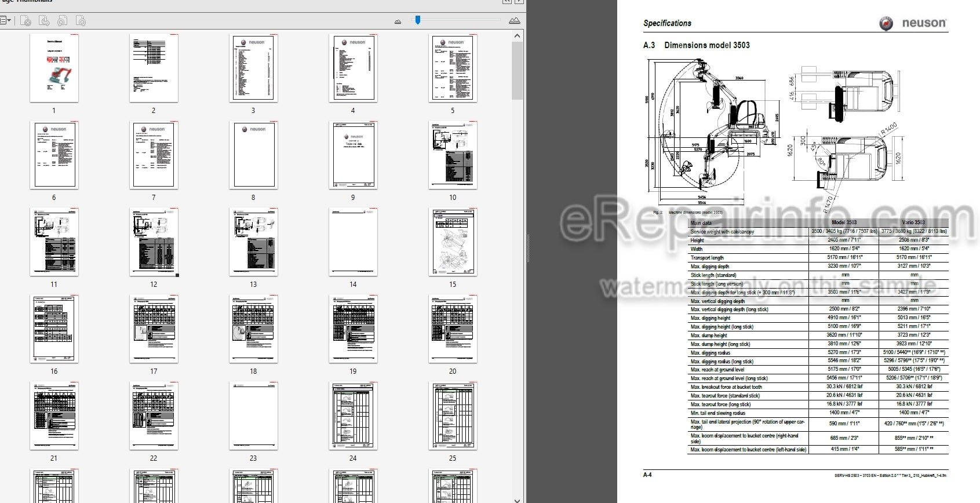
Task: Click the reduce thumbnail size icon
Action: 398,21
